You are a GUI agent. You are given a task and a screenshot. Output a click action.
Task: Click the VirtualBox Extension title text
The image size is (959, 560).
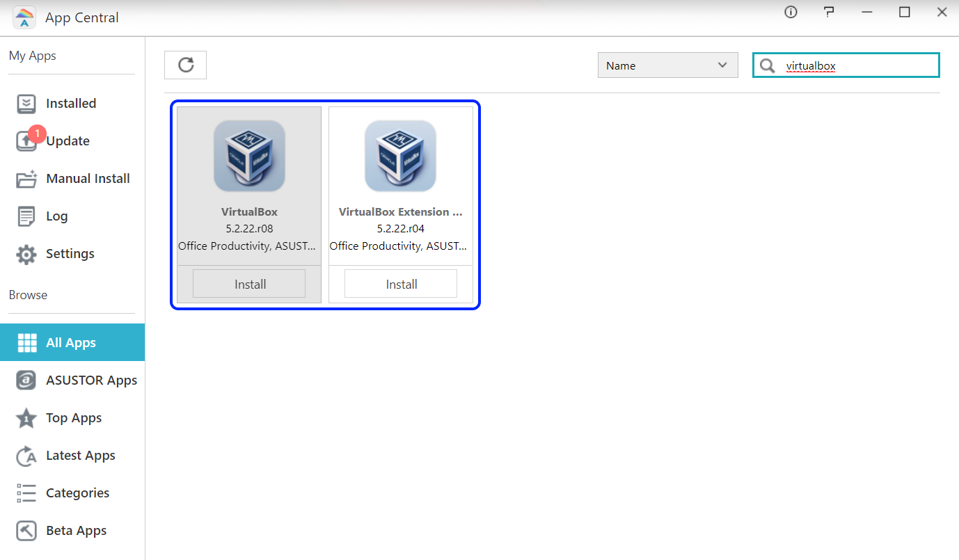400,212
